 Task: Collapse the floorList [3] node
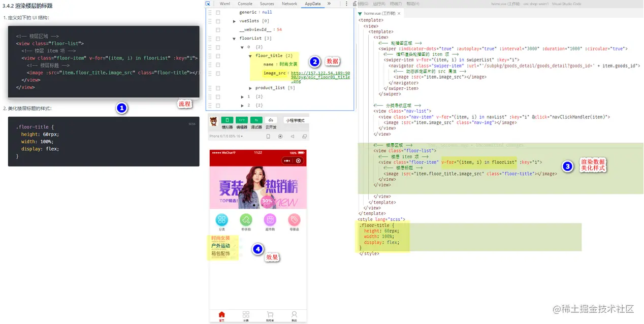(234, 38)
